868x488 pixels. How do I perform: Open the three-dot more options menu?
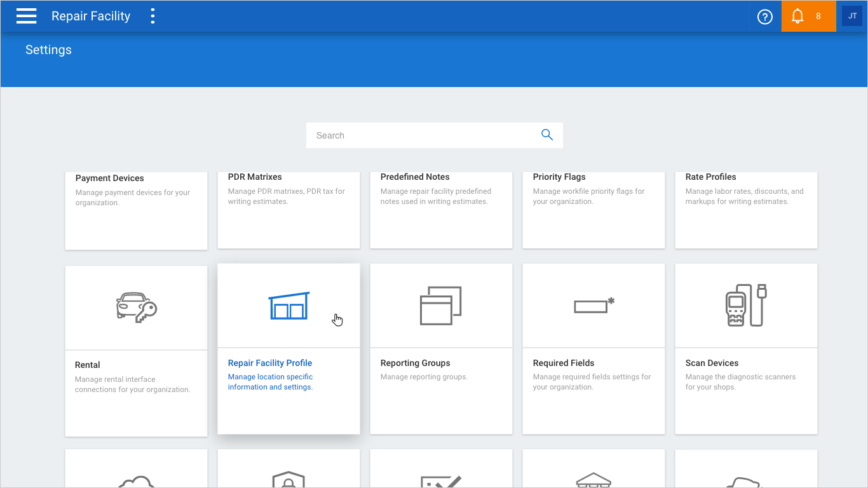tap(153, 17)
